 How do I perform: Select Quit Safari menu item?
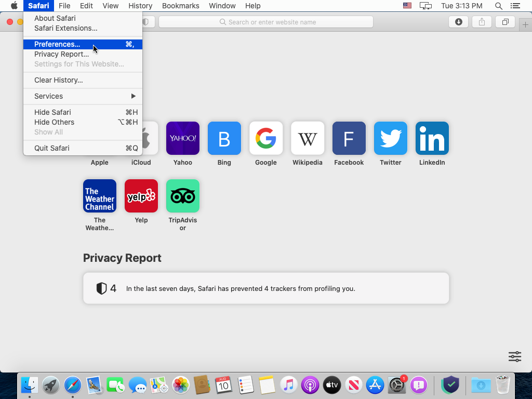83,148
